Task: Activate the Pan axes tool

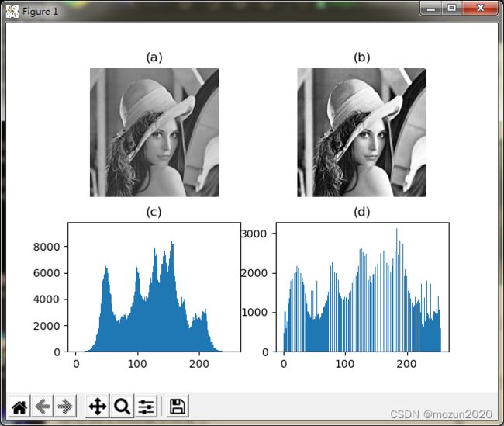Action: pos(98,407)
